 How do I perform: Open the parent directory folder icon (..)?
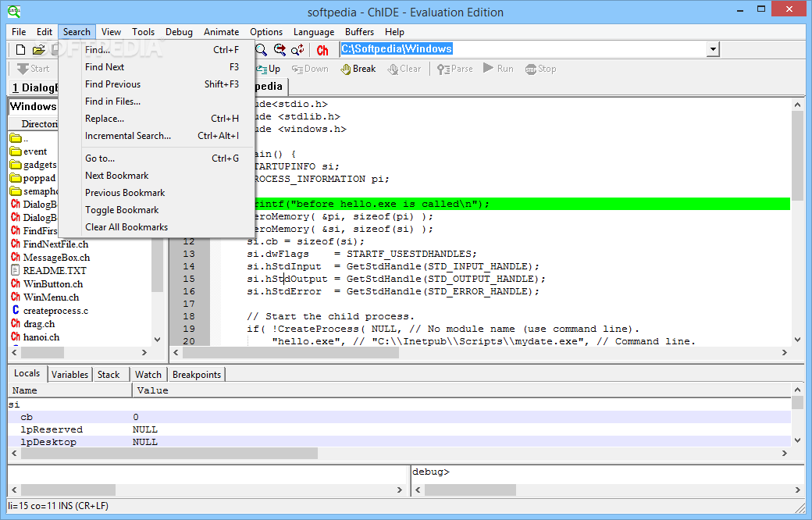pyautogui.click(x=16, y=137)
